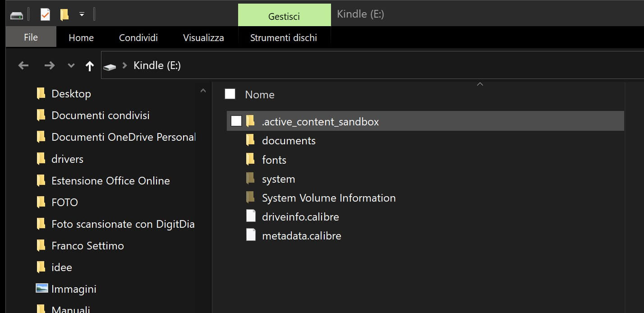
Task: Click the Forward navigation arrow
Action: point(49,66)
